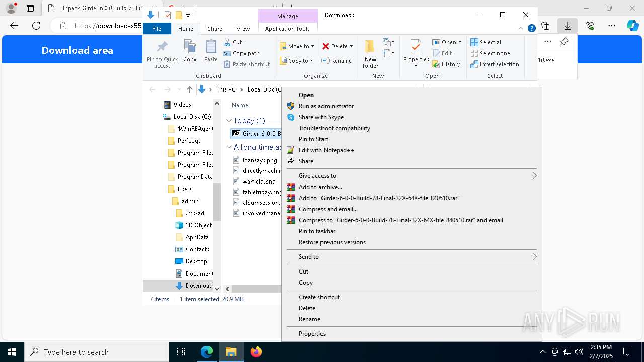644x362 pixels.
Task: Choose Compress and email...
Action: 412,209
